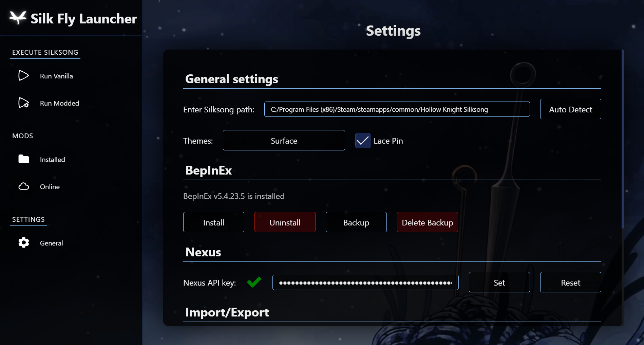Viewport: 644px width, 345px height.
Task: Open the Surface themes dropdown
Action: (284, 141)
